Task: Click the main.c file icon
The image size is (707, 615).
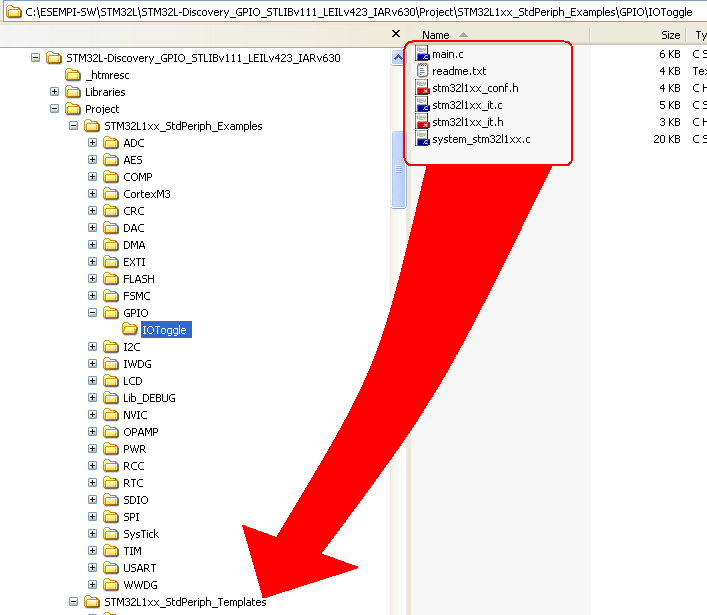Action: coord(422,53)
